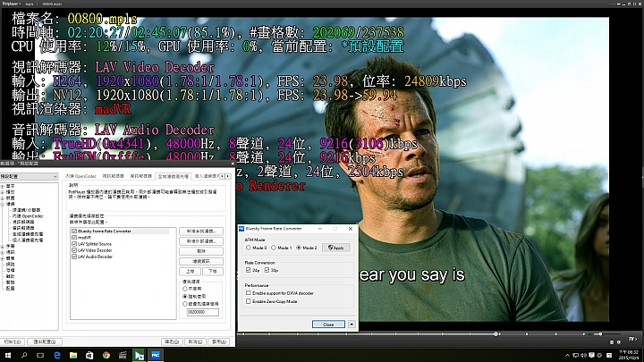644x362 pixels.
Task: Toggle 30p rate conversion checkbox
Action: click(x=267, y=270)
